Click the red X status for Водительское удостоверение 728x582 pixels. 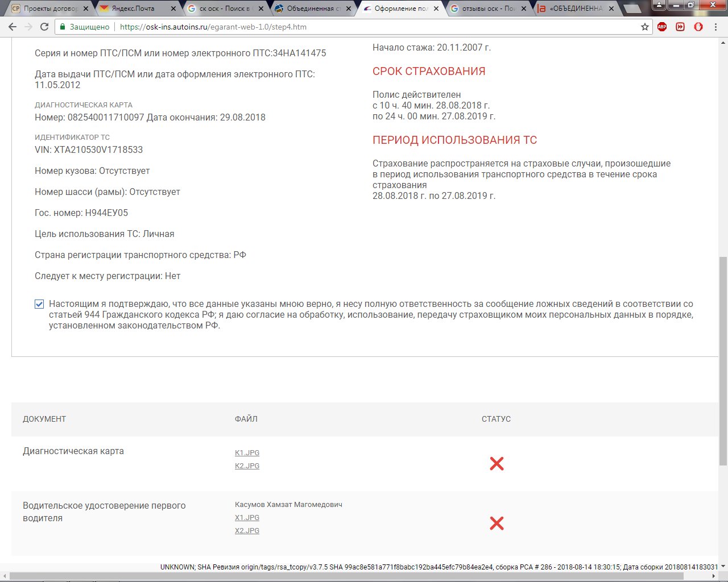click(497, 523)
